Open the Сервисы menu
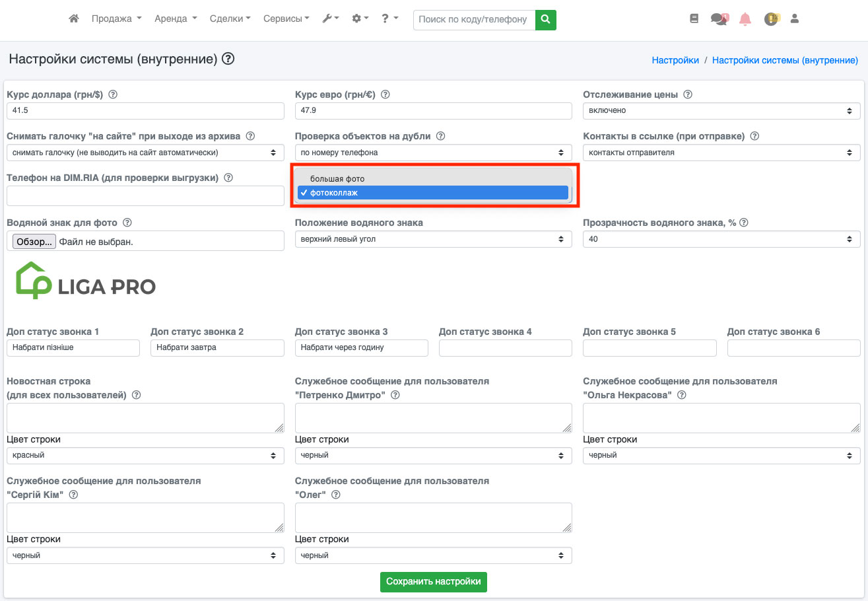This screenshot has height=601, width=868. point(286,19)
